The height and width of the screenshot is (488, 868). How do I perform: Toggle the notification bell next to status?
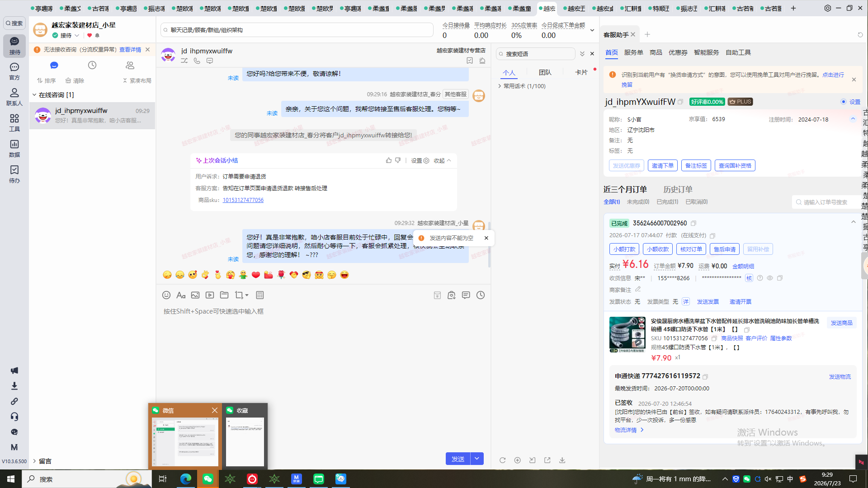coord(97,35)
